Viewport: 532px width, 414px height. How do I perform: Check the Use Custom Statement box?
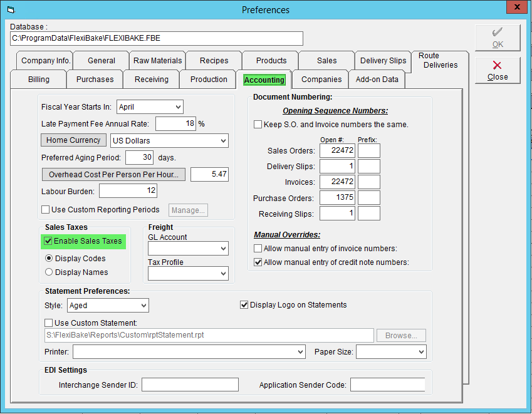(48, 323)
